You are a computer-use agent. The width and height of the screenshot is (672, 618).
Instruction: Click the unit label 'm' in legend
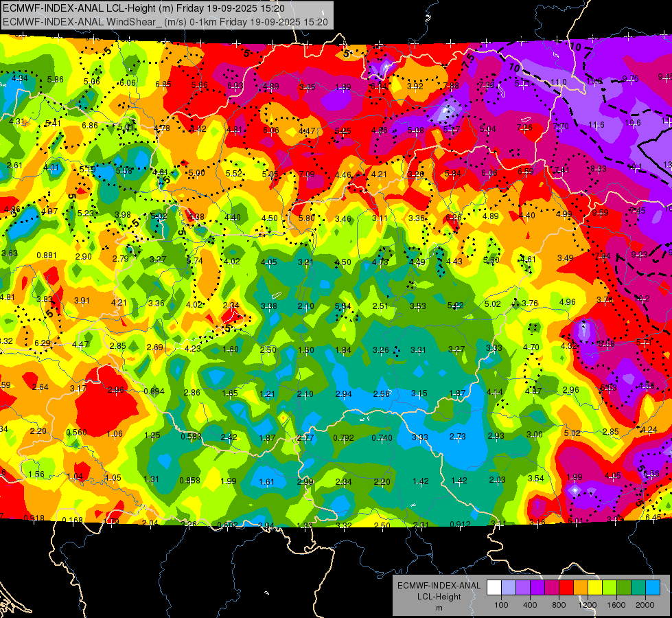(x=439, y=608)
